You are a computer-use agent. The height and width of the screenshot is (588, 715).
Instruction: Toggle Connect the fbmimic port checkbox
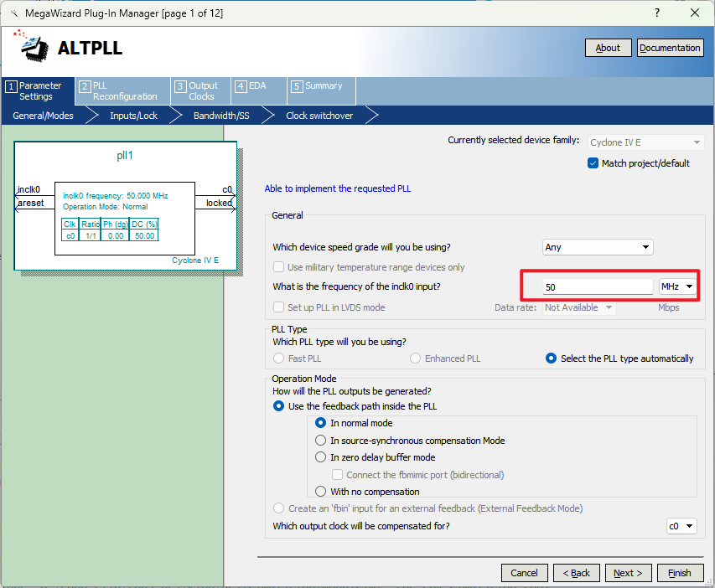point(338,475)
